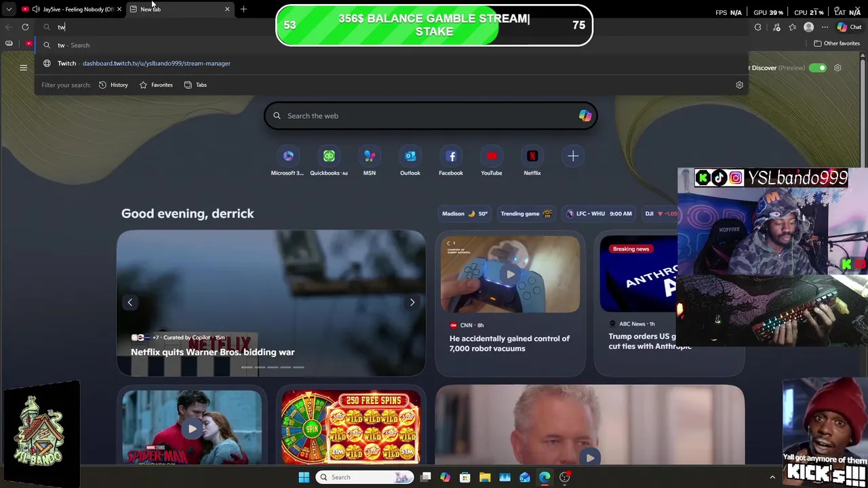Click the Search the web field
The height and width of the screenshot is (488, 868).
pyautogui.click(x=431, y=116)
